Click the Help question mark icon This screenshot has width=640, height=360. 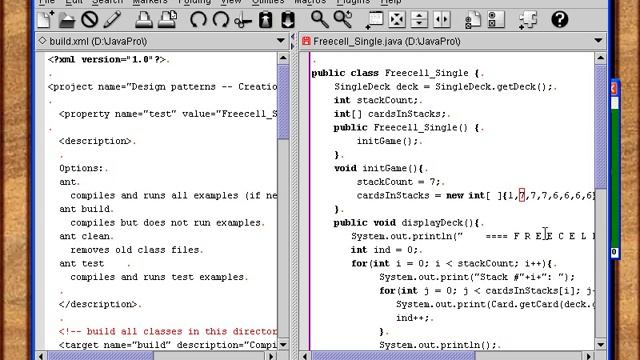pos(560,19)
